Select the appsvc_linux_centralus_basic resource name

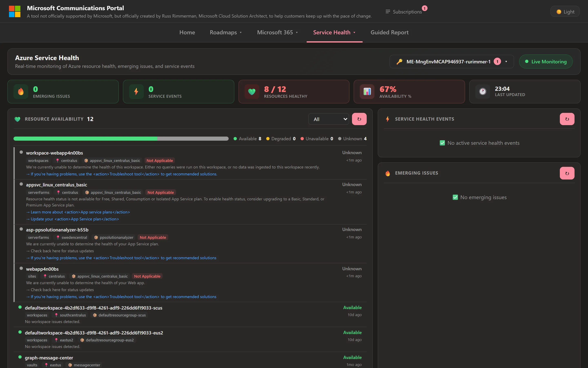tap(56, 185)
